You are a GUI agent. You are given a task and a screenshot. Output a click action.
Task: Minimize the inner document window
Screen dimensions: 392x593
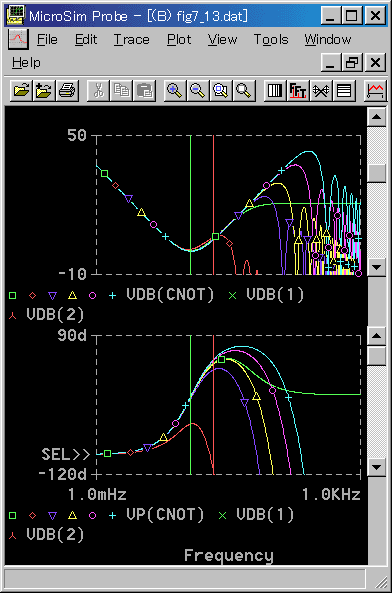(331, 62)
